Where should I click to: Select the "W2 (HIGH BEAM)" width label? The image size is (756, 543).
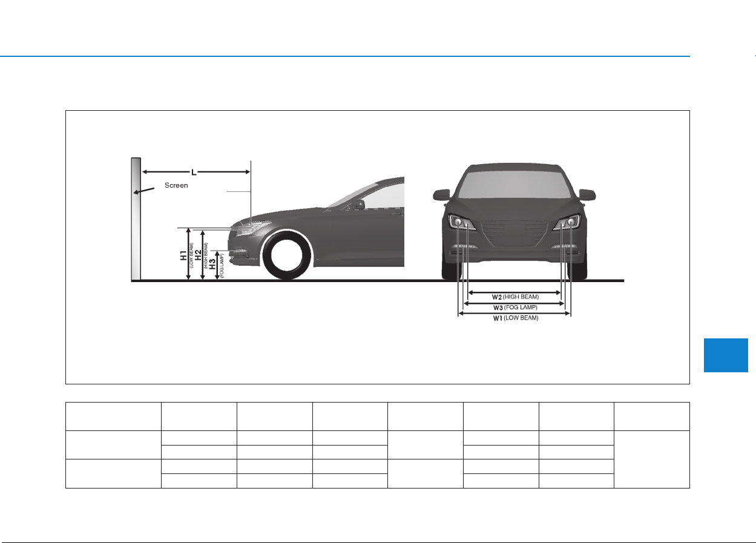tap(515, 297)
